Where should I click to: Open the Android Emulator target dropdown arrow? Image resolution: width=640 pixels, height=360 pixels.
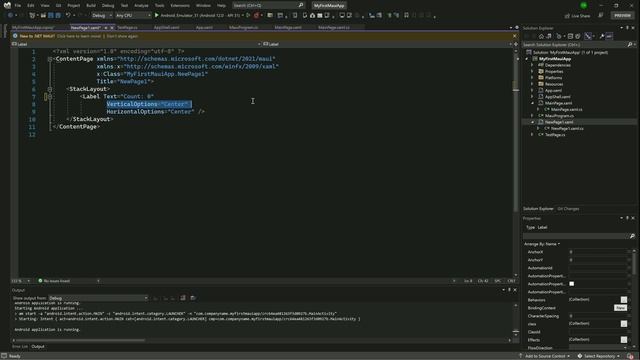(243, 16)
